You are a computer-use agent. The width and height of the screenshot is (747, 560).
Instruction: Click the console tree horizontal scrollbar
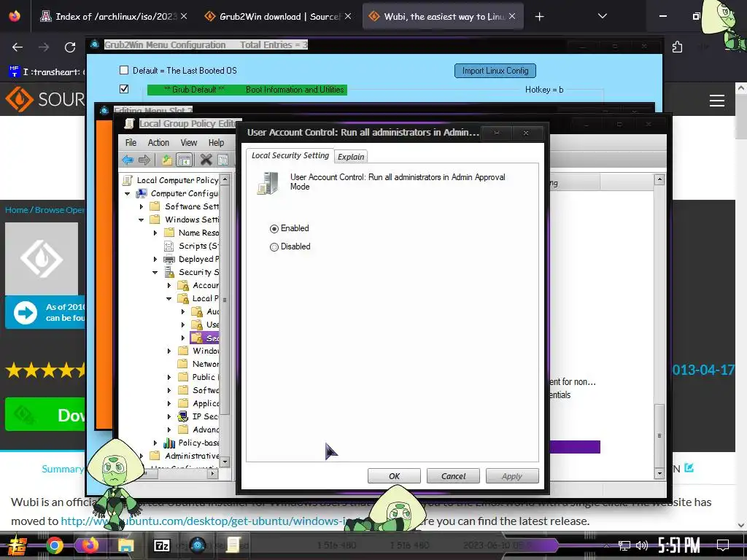tap(180, 474)
